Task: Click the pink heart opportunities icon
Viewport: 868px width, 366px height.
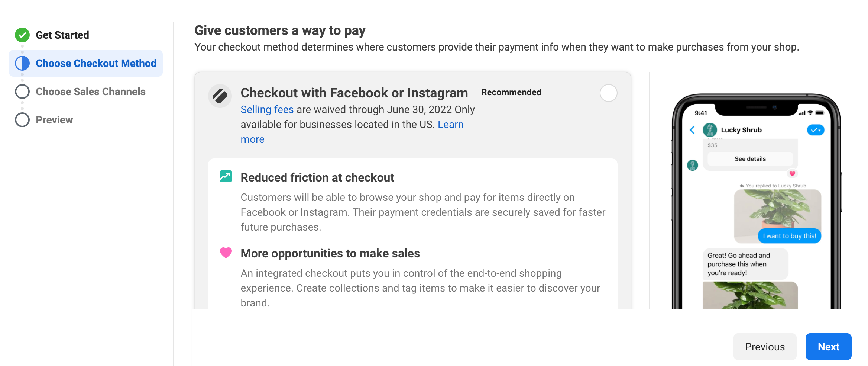Action: click(x=226, y=253)
